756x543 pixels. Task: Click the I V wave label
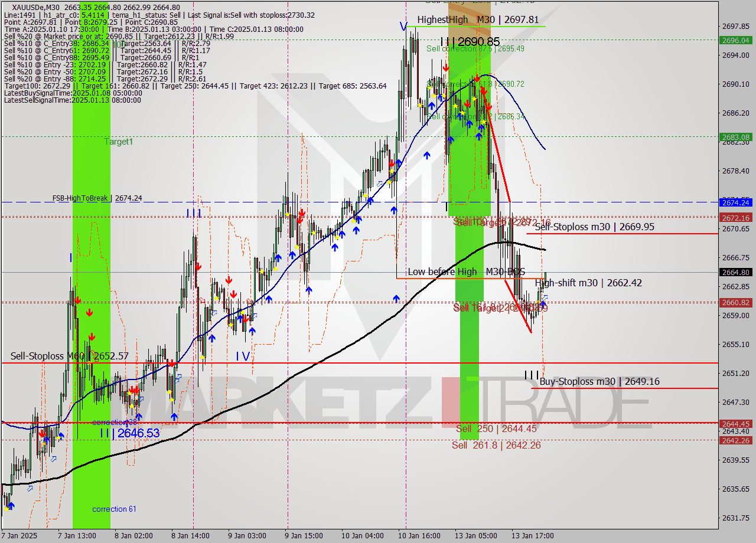coord(243,356)
